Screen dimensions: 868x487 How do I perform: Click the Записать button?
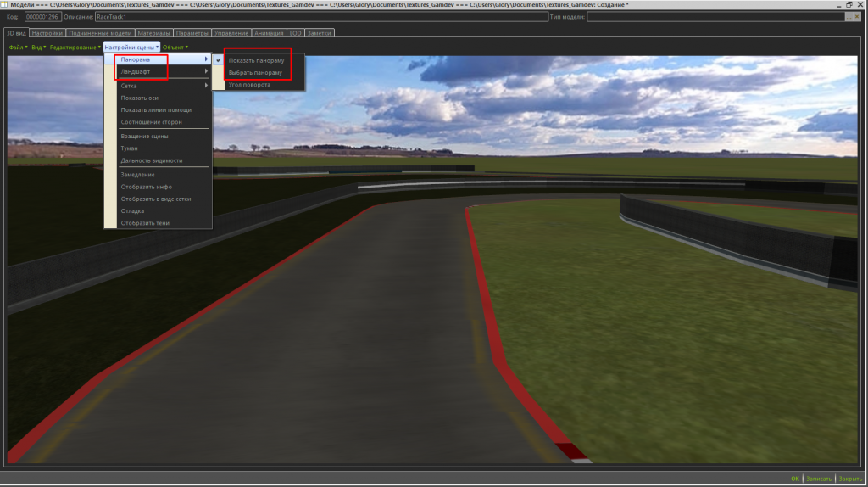pyautogui.click(x=819, y=479)
